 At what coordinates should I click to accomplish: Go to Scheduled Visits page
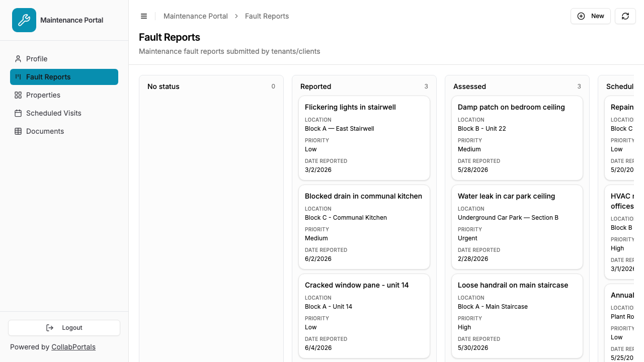pyautogui.click(x=64, y=113)
